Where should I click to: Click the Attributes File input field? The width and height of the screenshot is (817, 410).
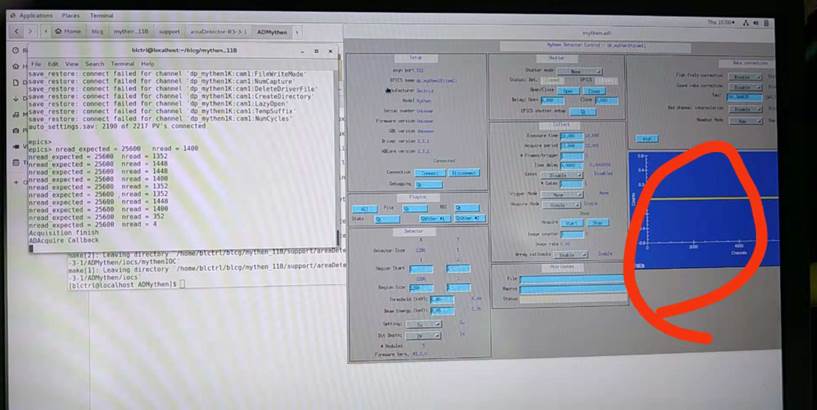[572, 279]
